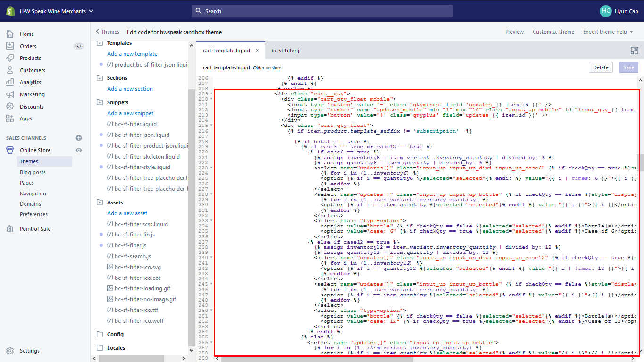644x362 pixels.
Task: Go back to Themes breadcrumb
Action: [108, 32]
